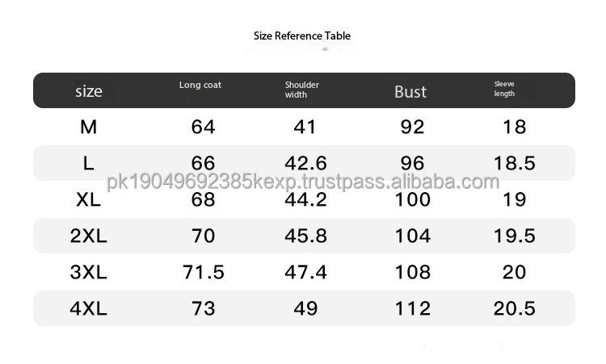Click the 112 bust value

[413, 308]
